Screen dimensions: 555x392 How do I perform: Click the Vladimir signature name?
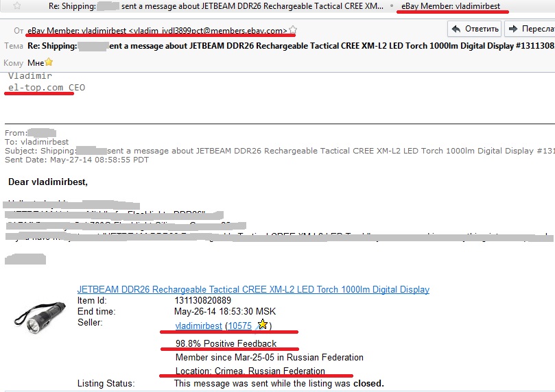point(30,75)
